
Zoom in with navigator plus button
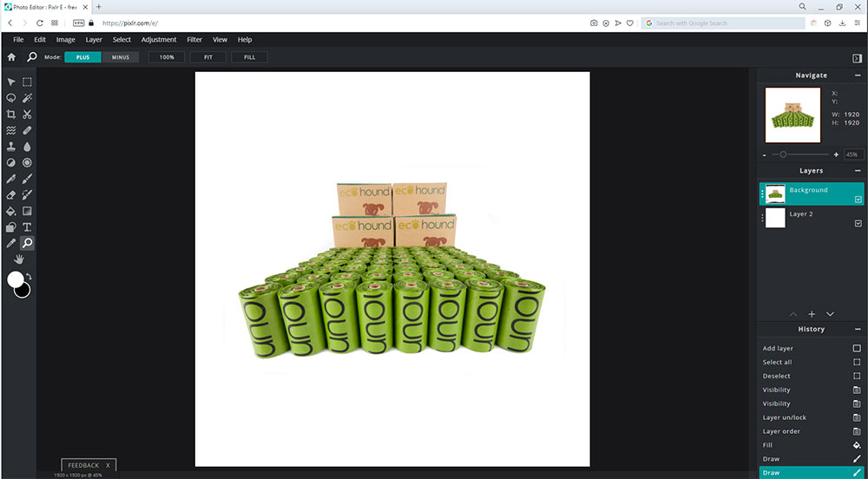click(x=836, y=154)
